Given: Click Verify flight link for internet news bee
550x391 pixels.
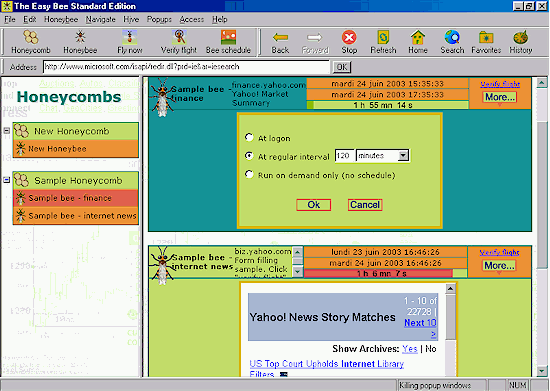Looking at the screenshot, I should [x=499, y=252].
